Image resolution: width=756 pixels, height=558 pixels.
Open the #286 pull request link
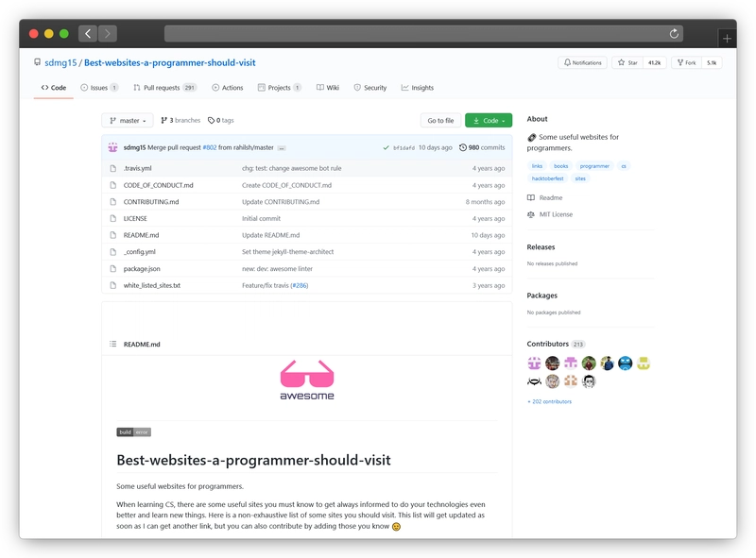click(x=300, y=285)
